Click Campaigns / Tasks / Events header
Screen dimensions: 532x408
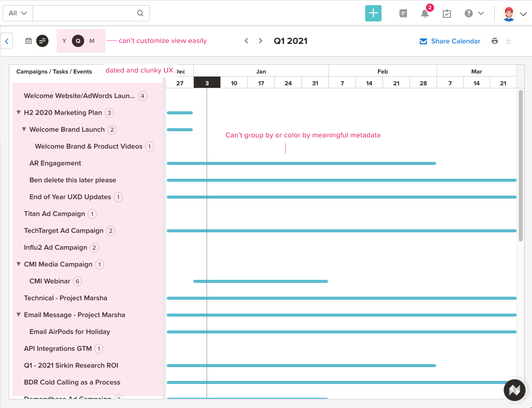[x=54, y=71]
